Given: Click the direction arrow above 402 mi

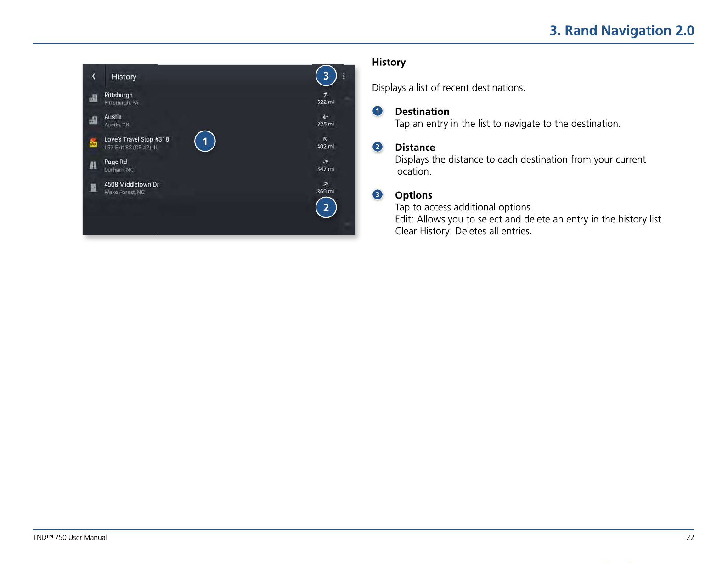Looking at the screenshot, I should point(325,139).
